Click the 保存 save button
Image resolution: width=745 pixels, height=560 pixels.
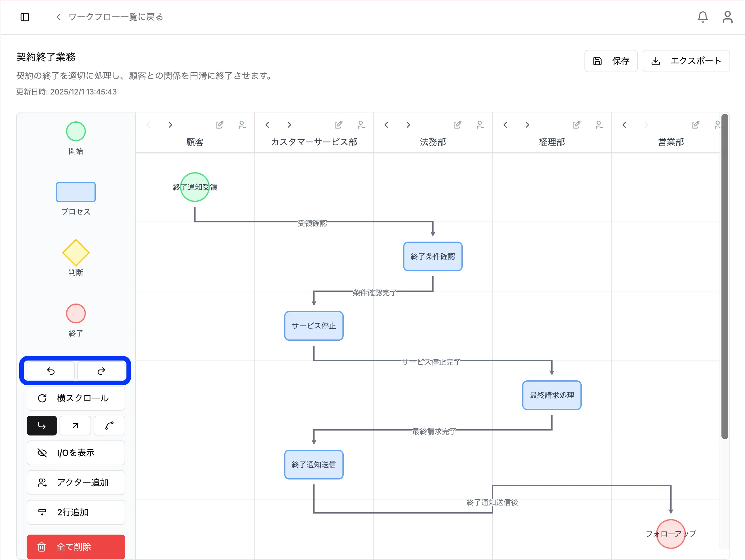(x=611, y=61)
